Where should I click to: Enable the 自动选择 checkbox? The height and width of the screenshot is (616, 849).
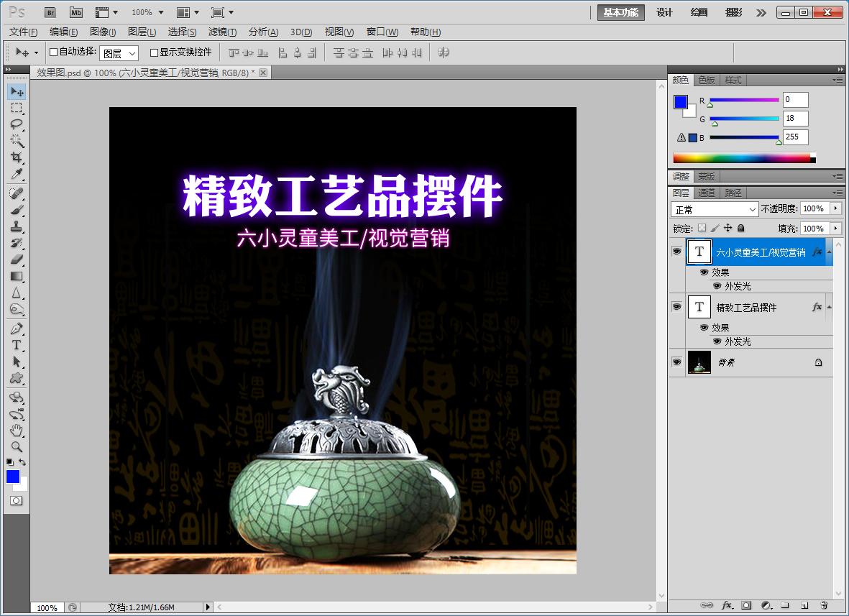pyautogui.click(x=52, y=52)
